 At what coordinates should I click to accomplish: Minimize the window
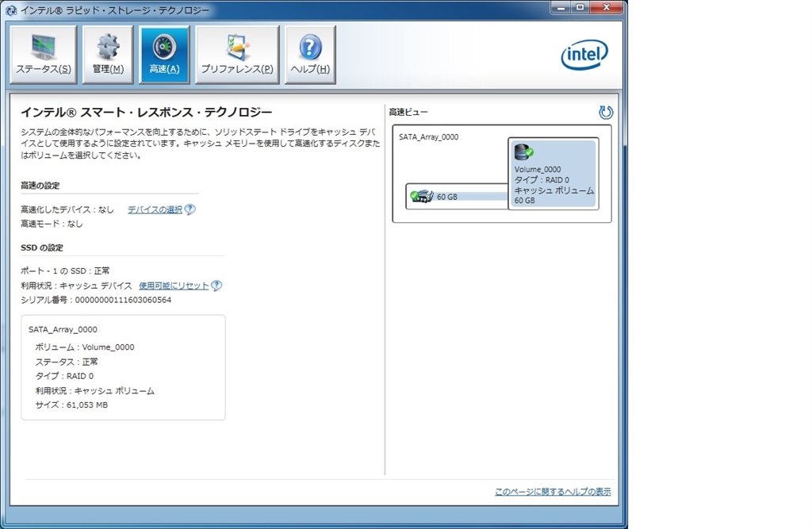pos(561,7)
